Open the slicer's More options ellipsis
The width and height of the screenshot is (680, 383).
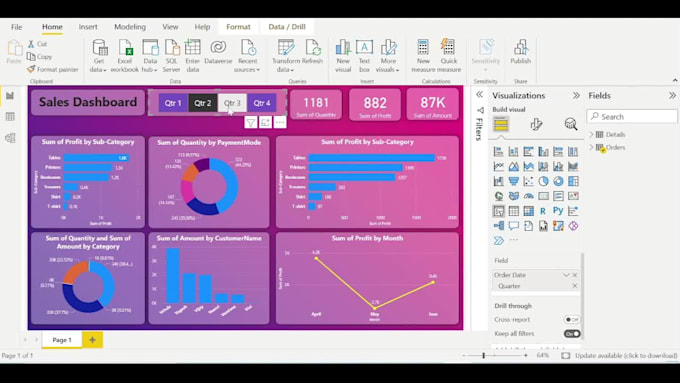(x=280, y=123)
